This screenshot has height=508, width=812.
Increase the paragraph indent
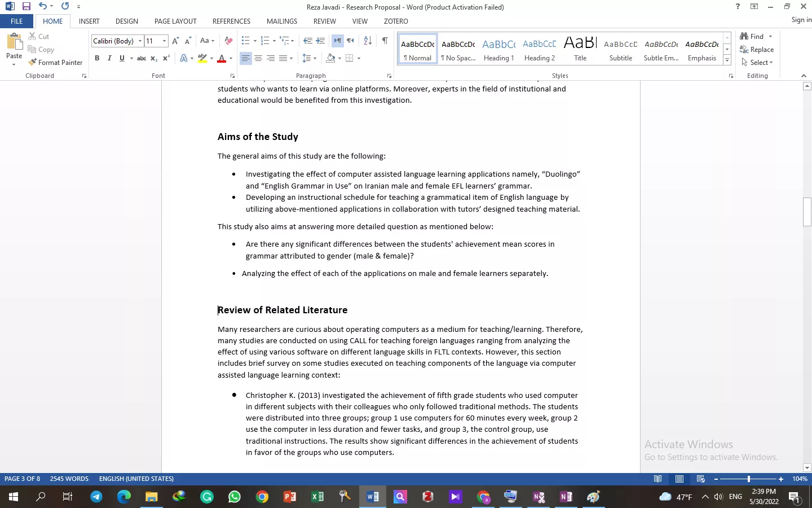pyautogui.click(x=320, y=41)
